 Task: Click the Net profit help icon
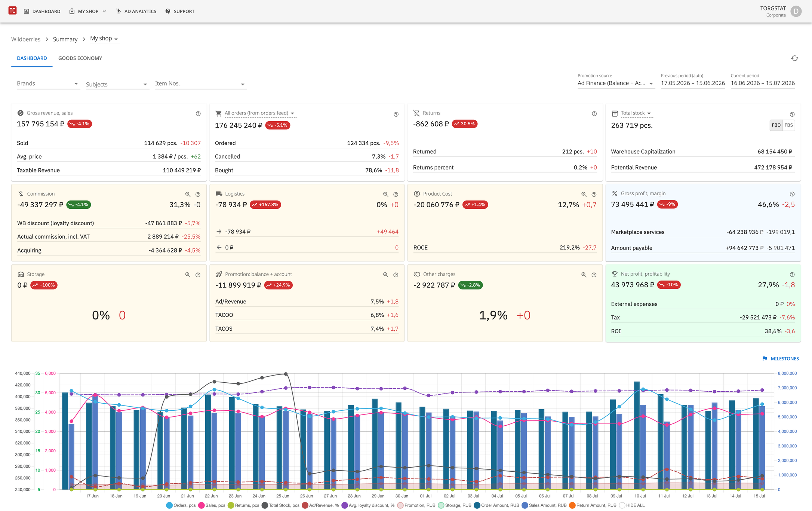[x=792, y=274]
